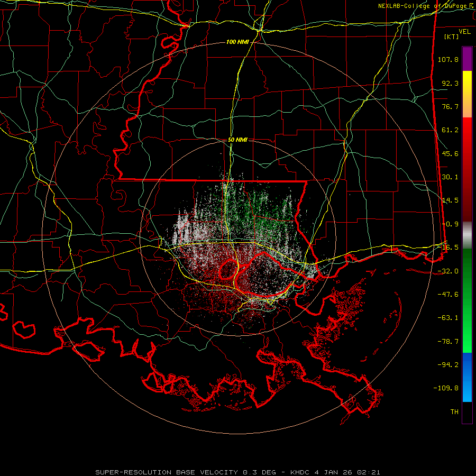This screenshot has width=476, height=476.
Task: Pick the red segment of velocity color bar
Action: [467, 169]
